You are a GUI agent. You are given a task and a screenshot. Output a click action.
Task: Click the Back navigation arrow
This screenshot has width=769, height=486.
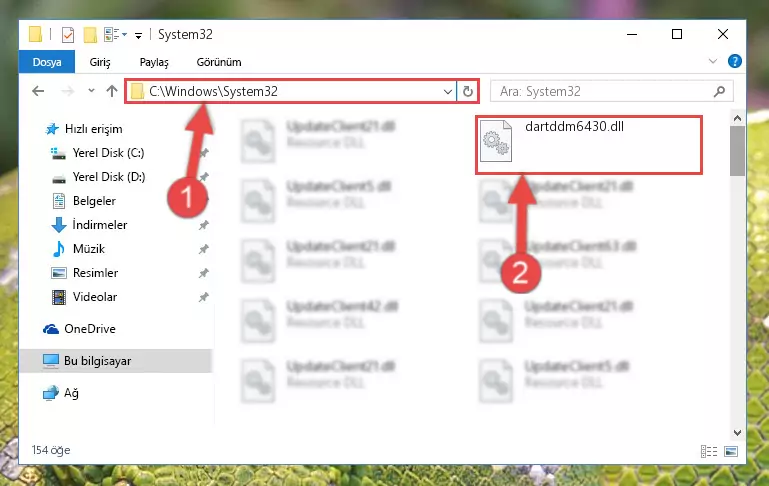(38, 91)
